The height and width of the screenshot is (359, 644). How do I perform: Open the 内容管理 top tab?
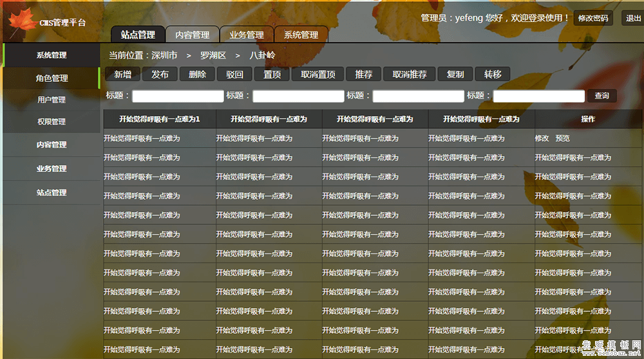tap(193, 35)
